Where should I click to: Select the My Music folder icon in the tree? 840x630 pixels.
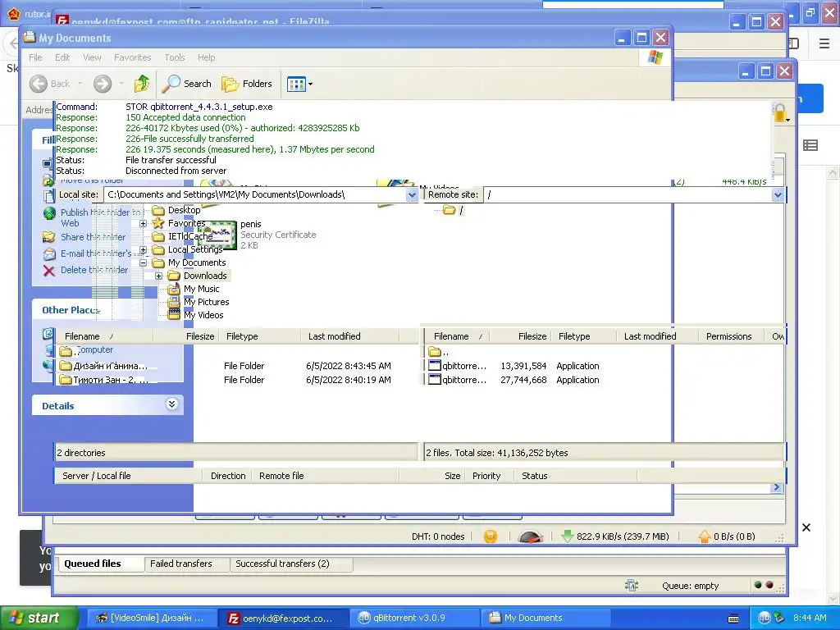(x=174, y=289)
